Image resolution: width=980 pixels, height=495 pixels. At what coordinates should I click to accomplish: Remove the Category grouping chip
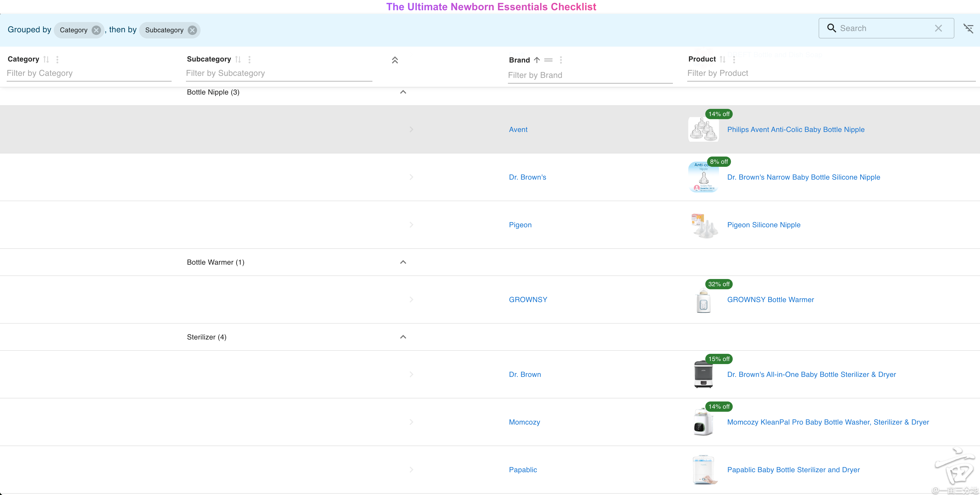click(96, 30)
